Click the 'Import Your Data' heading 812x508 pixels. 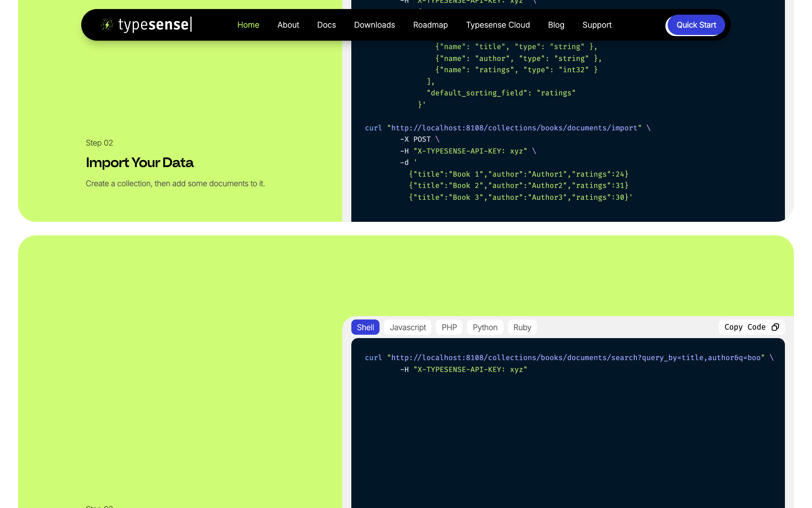point(140,163)
